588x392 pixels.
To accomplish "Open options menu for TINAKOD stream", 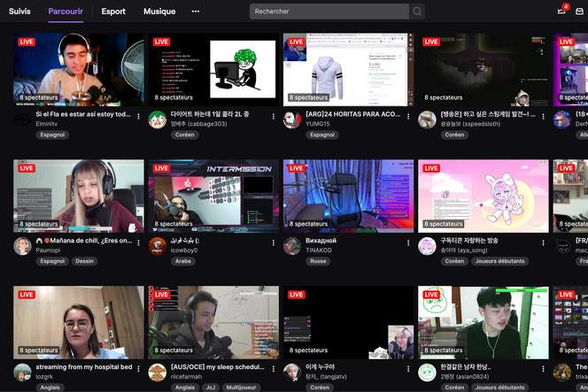I will point(409,242).
